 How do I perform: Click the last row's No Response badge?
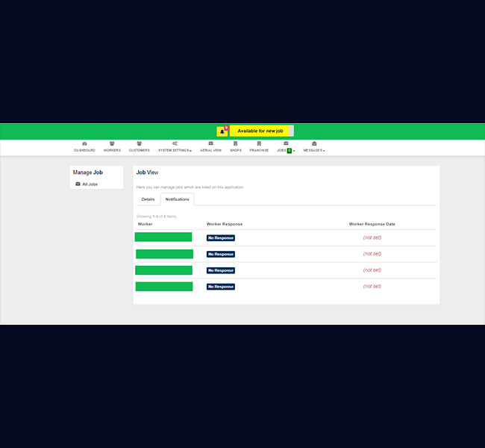(221, 287)
